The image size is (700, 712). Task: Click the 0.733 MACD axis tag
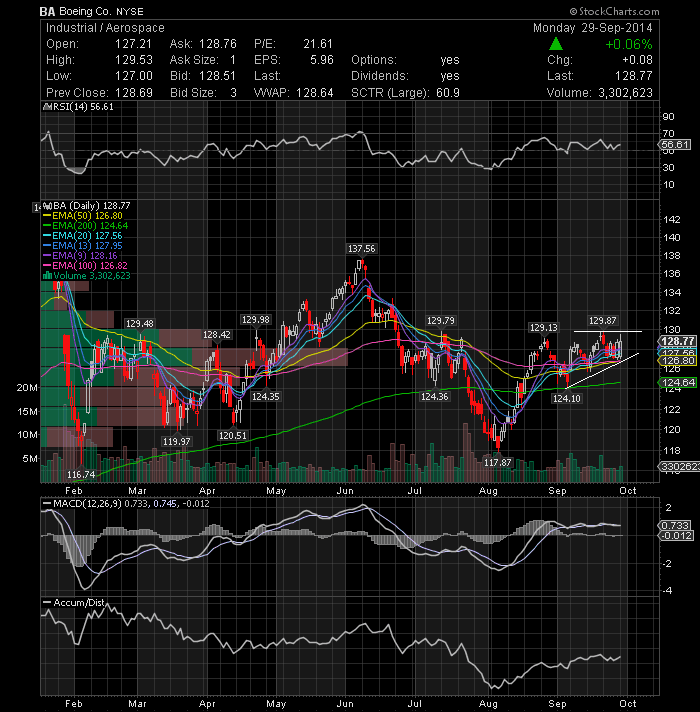tap(674, 525)
